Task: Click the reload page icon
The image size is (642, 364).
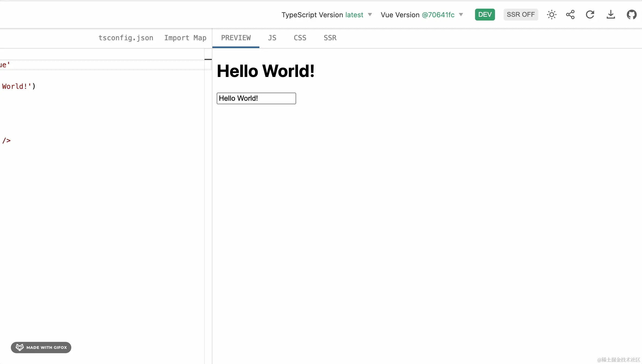Action: [590, 15]
